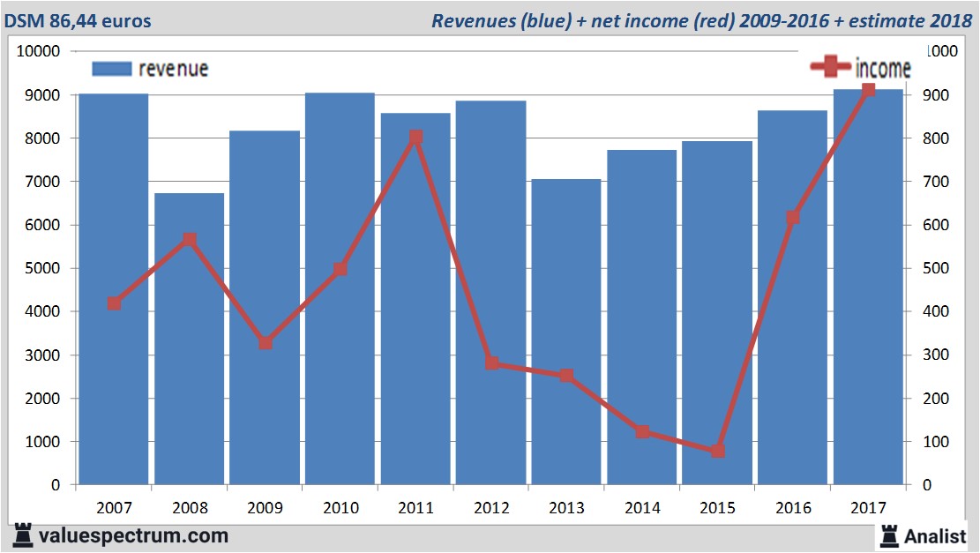Click the chess rook icon beside valuespectrum.com
This screenshot has height=553, width=980.
pyautogui.click(x=23, y=535)
